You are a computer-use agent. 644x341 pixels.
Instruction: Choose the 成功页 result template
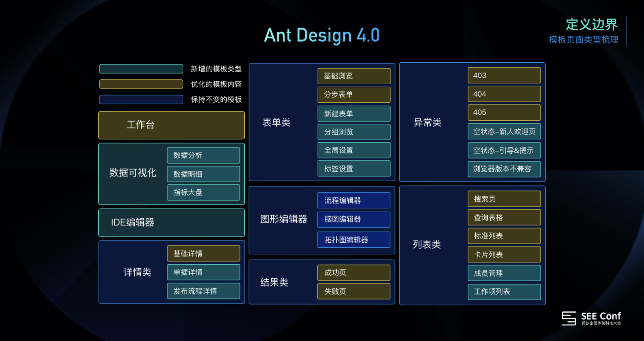pos(354,273)
